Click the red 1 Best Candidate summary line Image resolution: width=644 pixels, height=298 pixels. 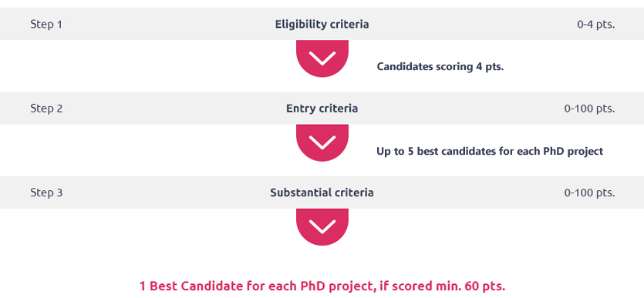pos(322,286)
